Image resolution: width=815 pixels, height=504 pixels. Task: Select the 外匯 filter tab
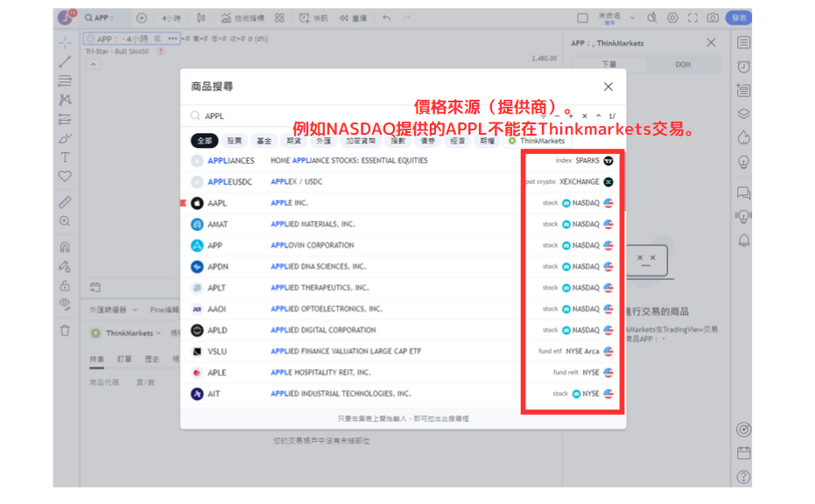point(323,141)
